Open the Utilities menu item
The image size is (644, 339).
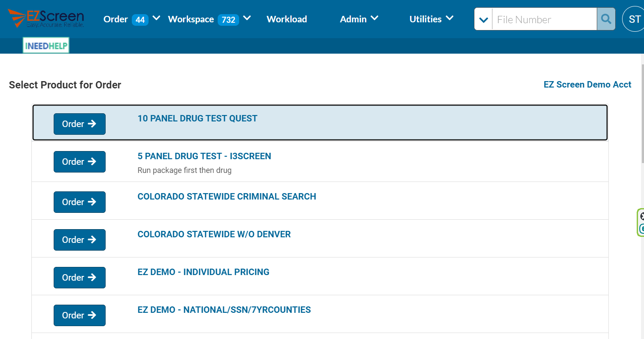425,19
